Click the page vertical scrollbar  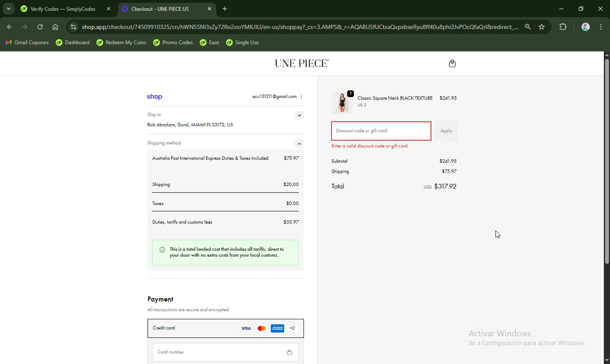tap(607, 161)
